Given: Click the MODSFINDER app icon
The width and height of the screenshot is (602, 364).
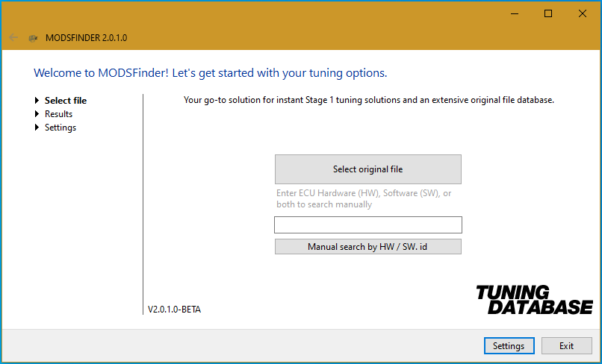Looking at the screenshot, I should coord(34,38).
